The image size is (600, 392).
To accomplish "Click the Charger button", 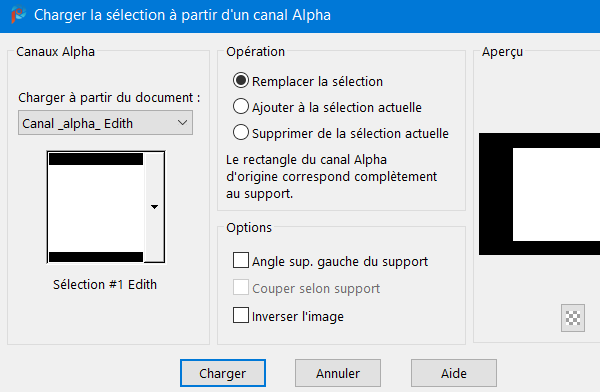I will point(223,373).
